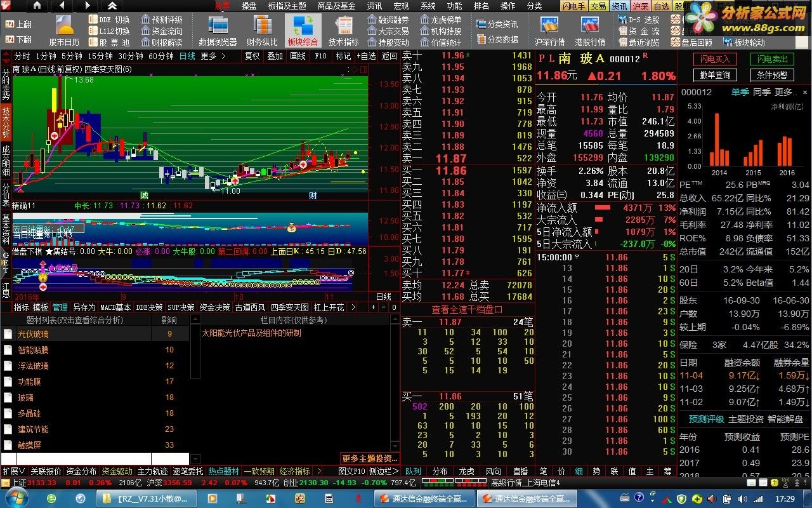Open 扩展 dropdown in bottom tab bar
This screenshot has height=508, width=812.
click(14, 471)
